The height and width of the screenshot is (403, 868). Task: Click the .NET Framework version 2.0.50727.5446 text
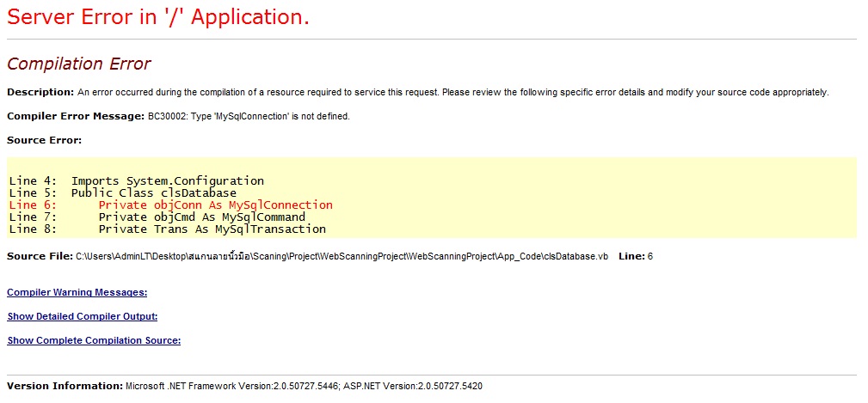pyautogui.click(x=232, y=387)
